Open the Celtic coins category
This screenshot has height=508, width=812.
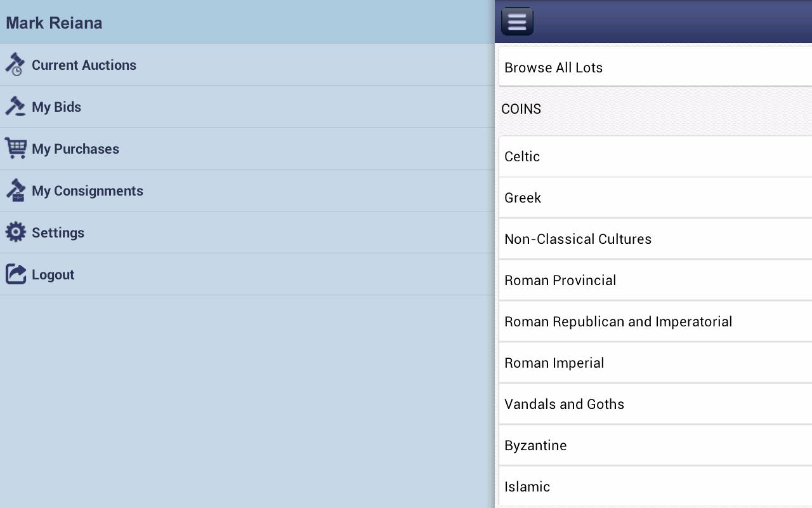tap(655, 156)
